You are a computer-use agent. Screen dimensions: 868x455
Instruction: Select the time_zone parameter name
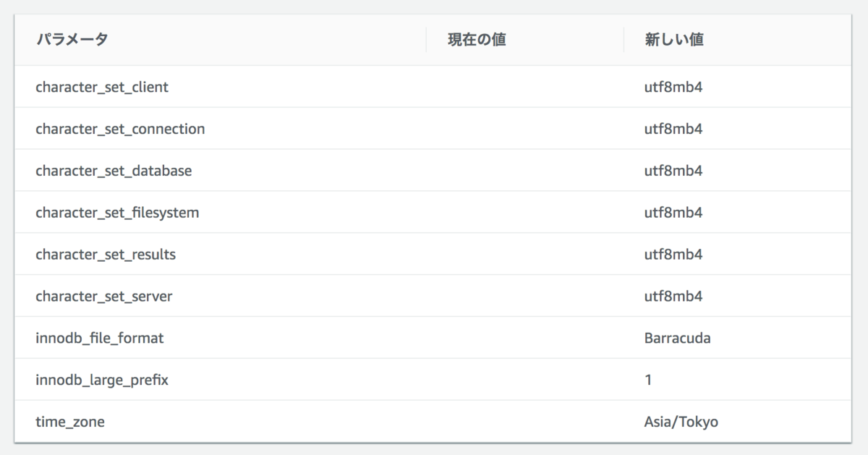(x=70, y=422)
